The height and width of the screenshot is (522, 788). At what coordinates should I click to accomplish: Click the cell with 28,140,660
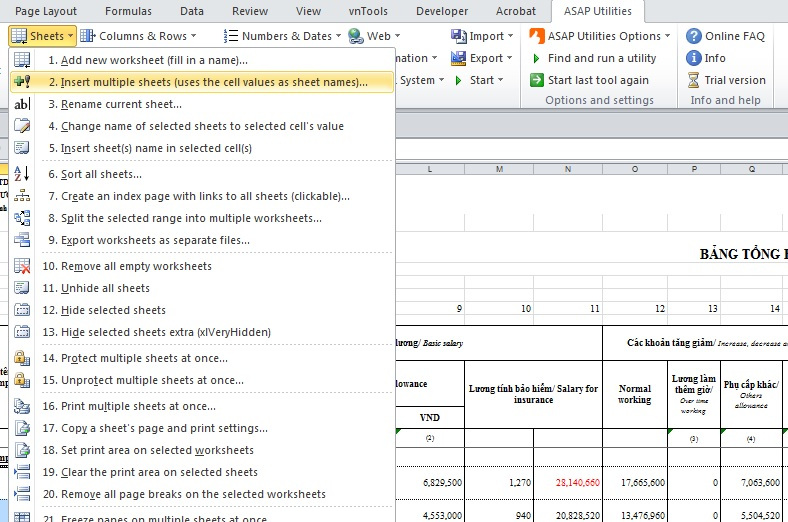[568, 482]
